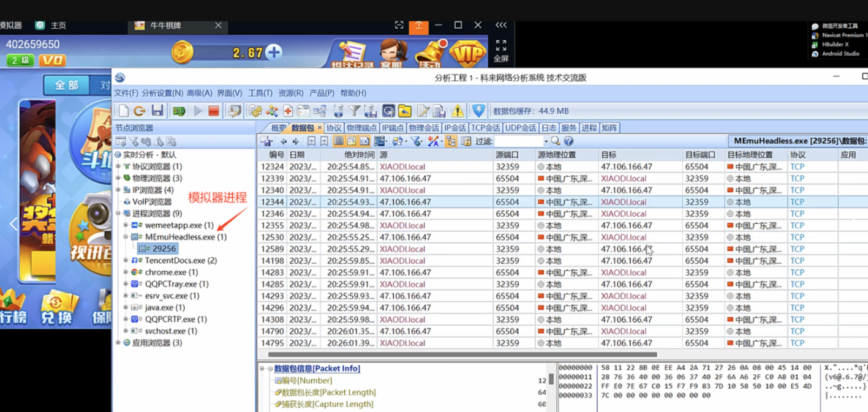868x412 pixels.
Task: Open the filter field dropdown arrow
Action: 546,141
